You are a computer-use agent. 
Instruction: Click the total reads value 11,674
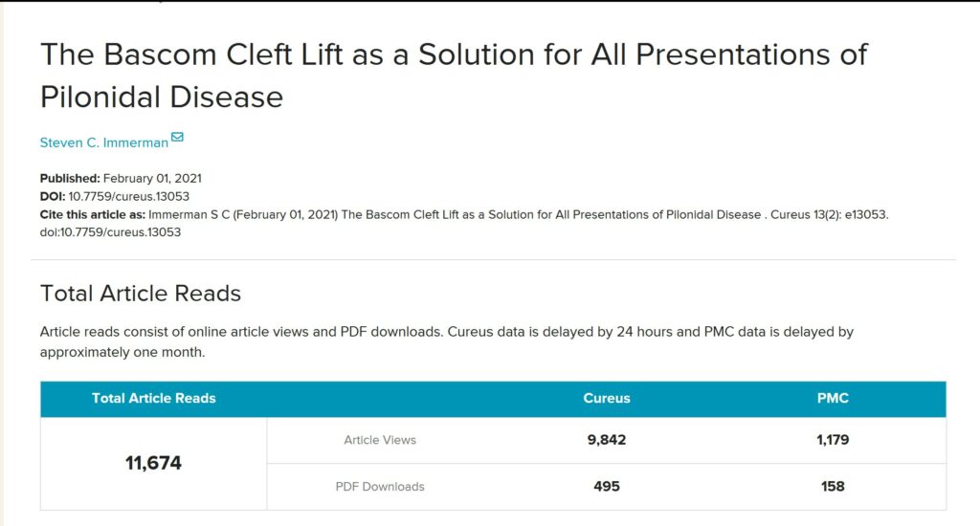tap(153, 463)
